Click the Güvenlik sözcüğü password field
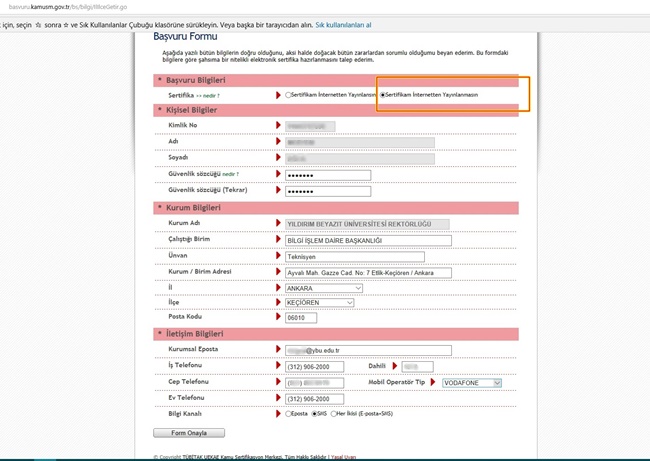The width and height of the screenshot is (650, 461). tap(327, 175)
